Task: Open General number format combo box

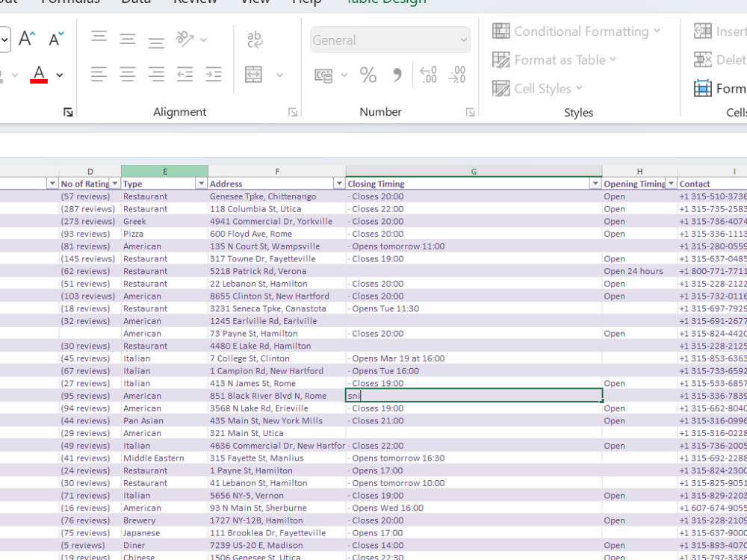Action: [x=390, y=40]
